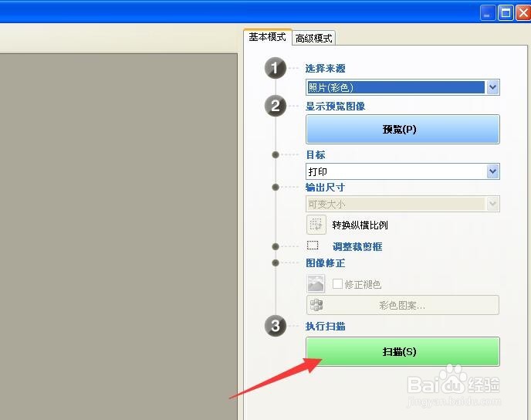Switch to the 基本模式 tab
531x420 pixels.
(x=267, y=37)
